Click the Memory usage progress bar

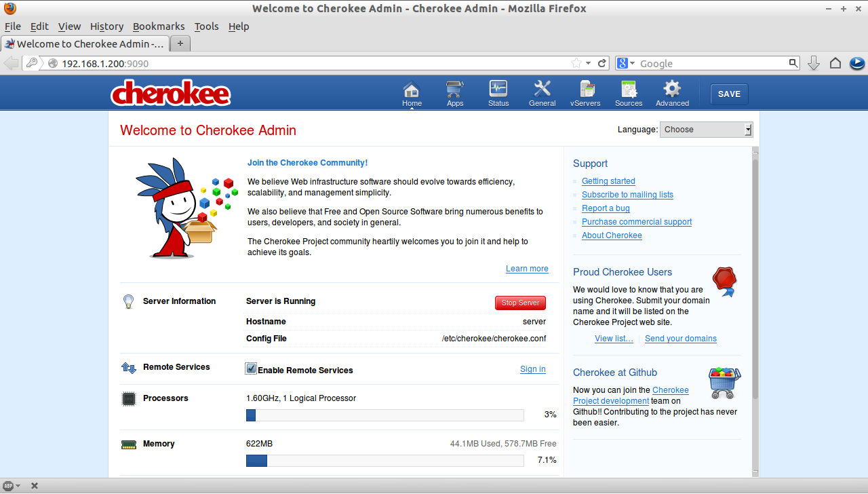pyautogui.click(x=385, y=461)
